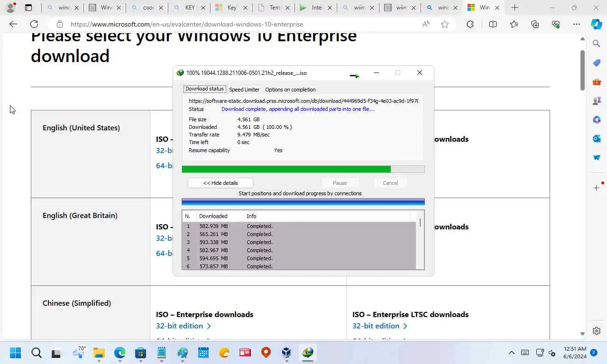Click the Info column header
607x364 pixels.
(327, 216)
